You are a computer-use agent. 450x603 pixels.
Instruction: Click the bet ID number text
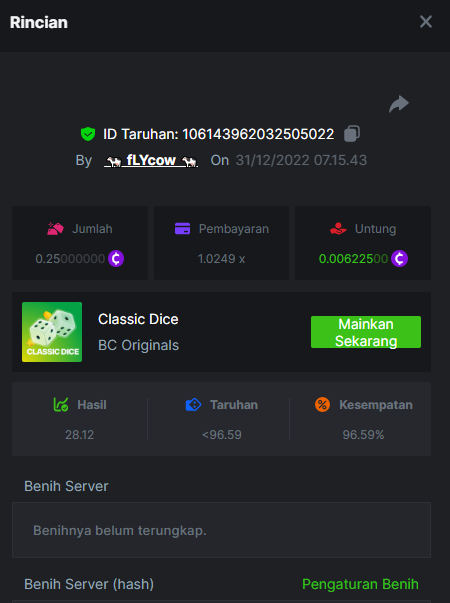pos(258,134)
